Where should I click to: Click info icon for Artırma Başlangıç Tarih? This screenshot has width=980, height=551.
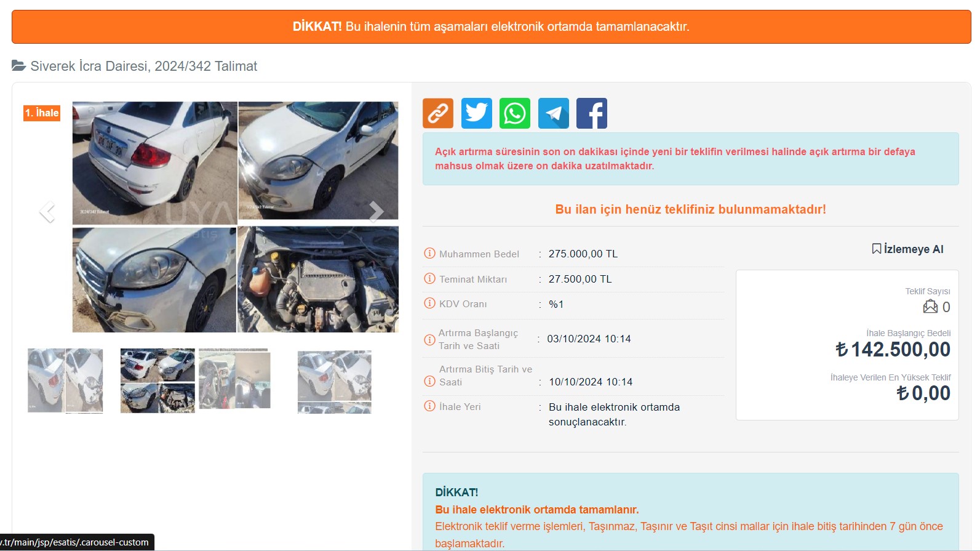[x=429, y=340]
